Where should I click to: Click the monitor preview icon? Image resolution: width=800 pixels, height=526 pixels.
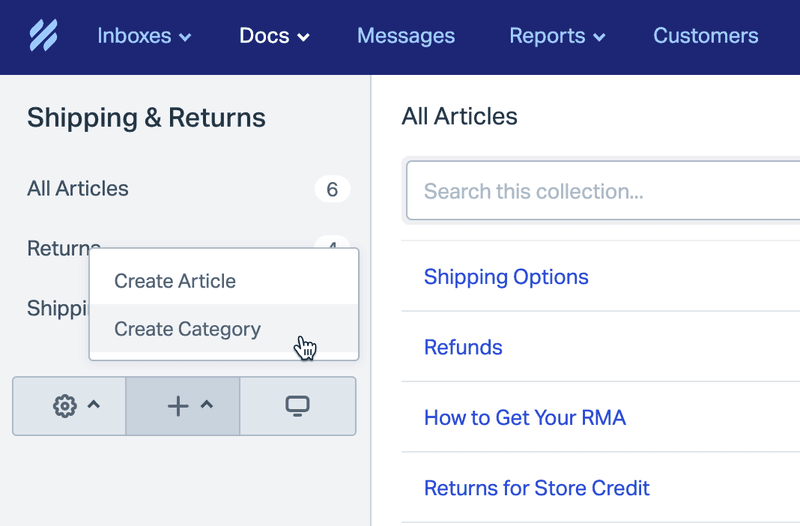tap(297, 406)
